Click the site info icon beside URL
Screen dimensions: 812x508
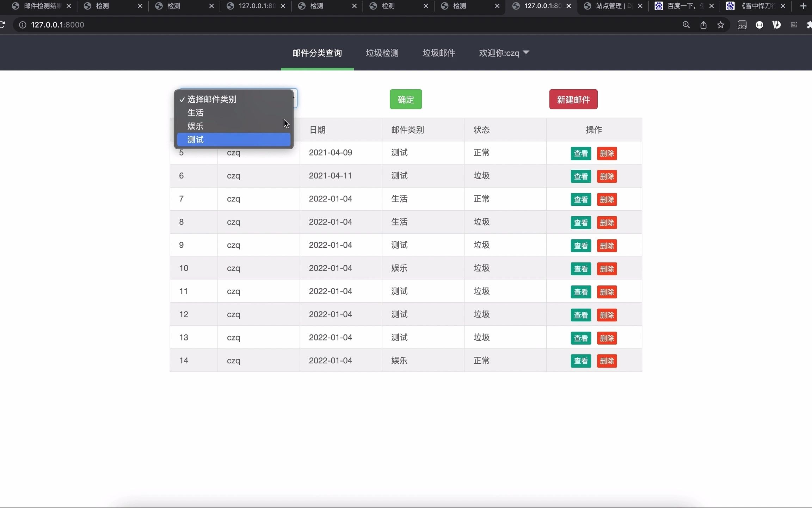23,25
